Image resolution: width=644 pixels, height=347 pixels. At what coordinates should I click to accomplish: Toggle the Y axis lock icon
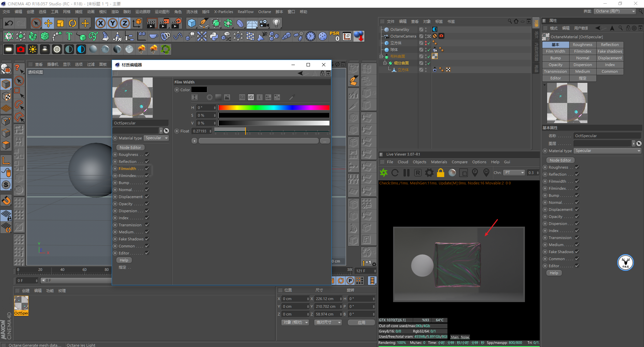(x=113, y=23)
